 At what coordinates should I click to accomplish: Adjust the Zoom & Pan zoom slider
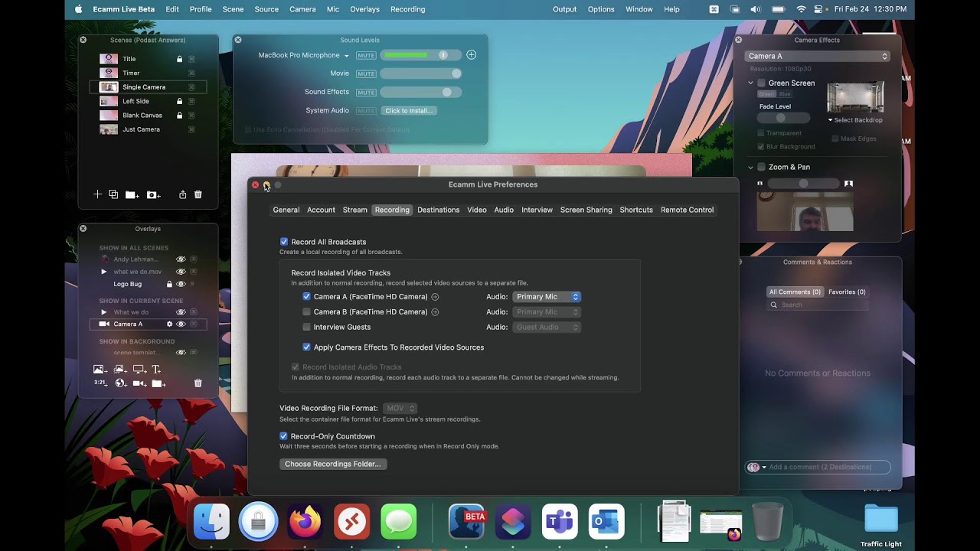(x=803, y=184)
